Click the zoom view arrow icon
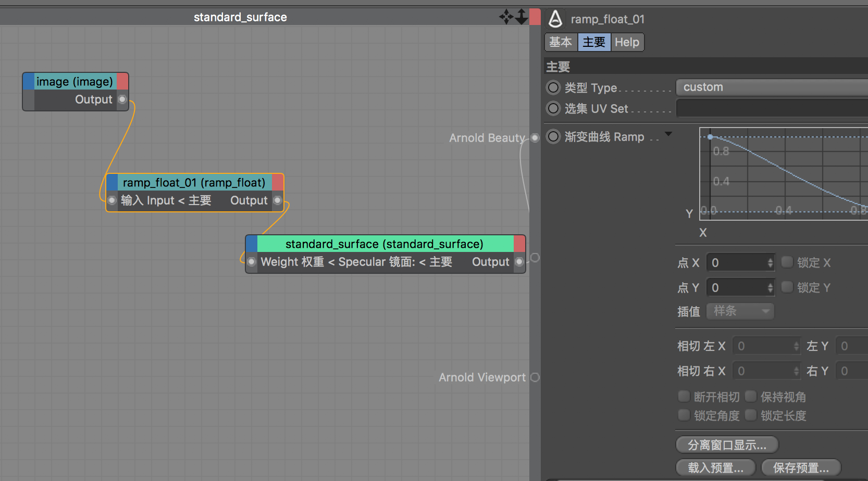The height and width of the screenshot is (481, 868). pyautogui.click(x=522, y=17)
